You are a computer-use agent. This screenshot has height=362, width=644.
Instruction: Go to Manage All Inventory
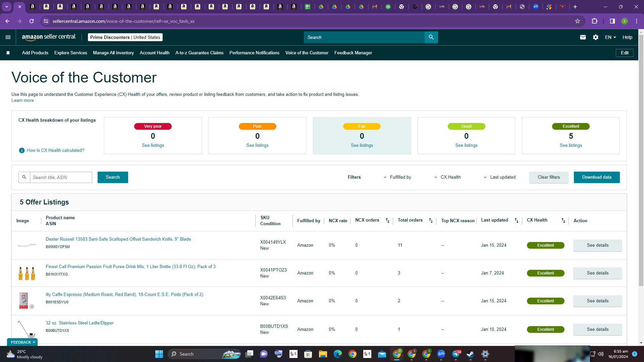(x=113, y=53)
